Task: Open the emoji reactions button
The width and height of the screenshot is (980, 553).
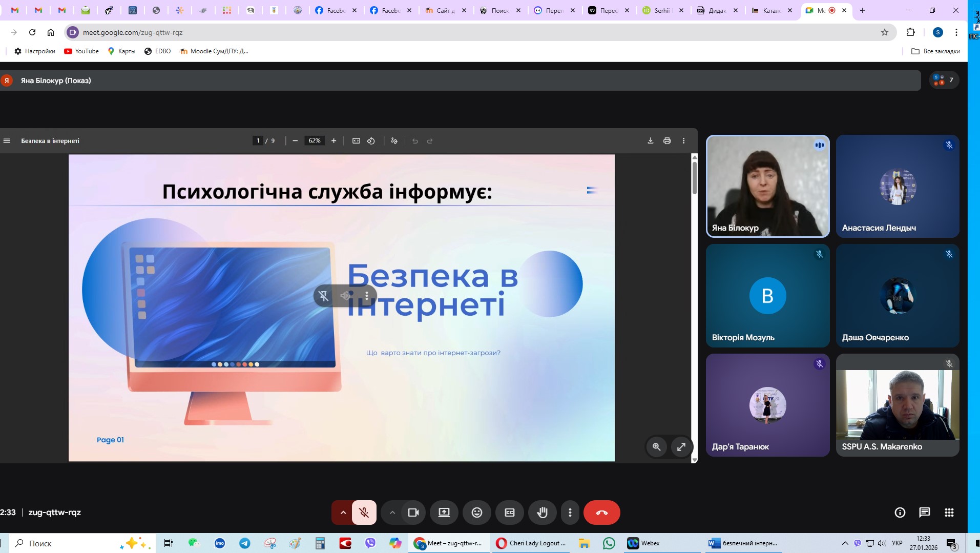Action: 476,513
